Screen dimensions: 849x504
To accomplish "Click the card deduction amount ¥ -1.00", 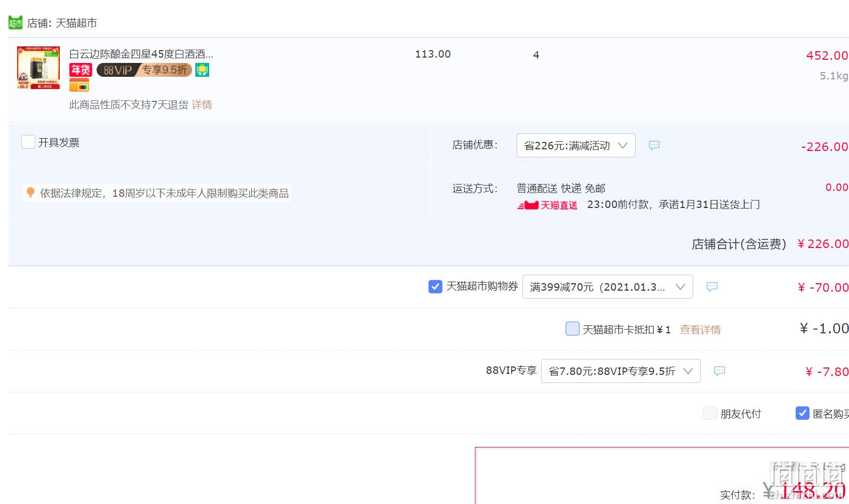I will [x=824, y=329].
